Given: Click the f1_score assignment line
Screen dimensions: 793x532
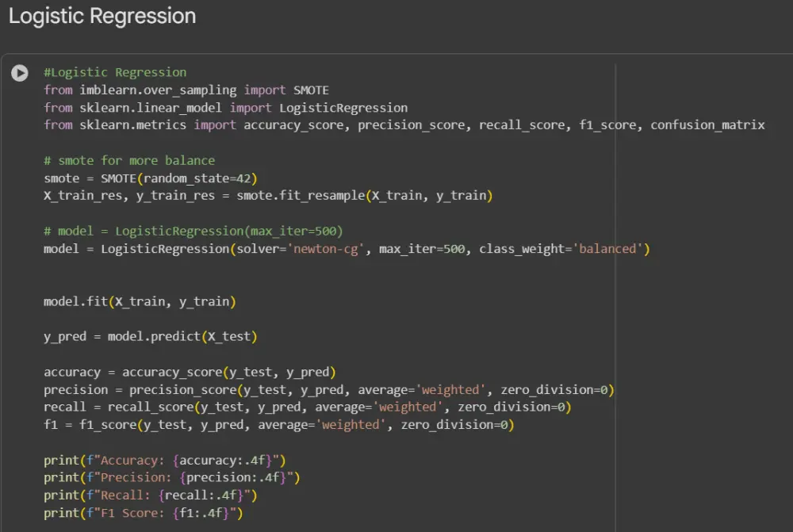Looking at the screenshot, I should [x=279, y=425].
